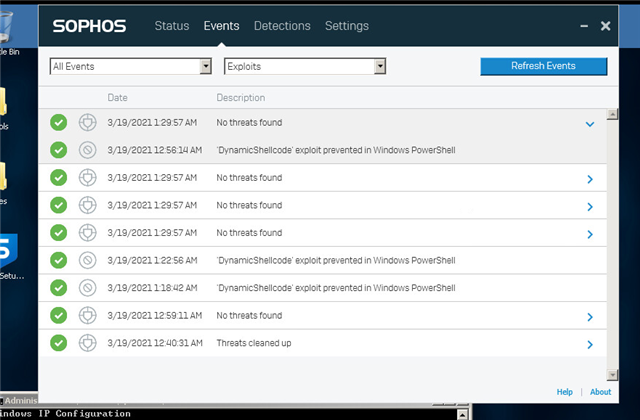Expand the 12:59:11 AM No threats found row
The height and width of the screenshot is (420, 640).
[589, 317]
